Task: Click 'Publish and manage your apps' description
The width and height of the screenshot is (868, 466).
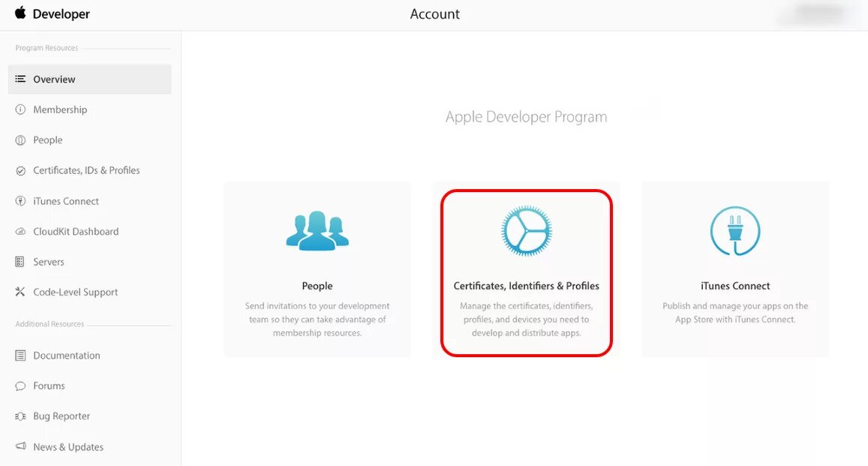Action: 735,313
